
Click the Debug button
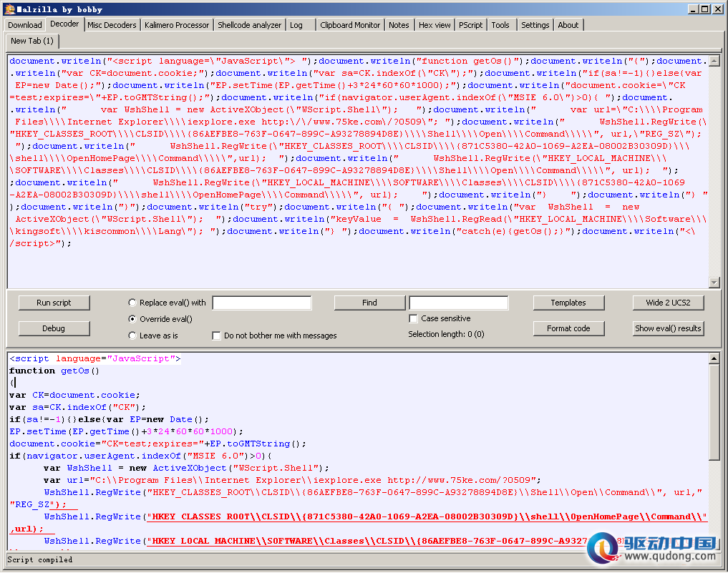(54, 328)
